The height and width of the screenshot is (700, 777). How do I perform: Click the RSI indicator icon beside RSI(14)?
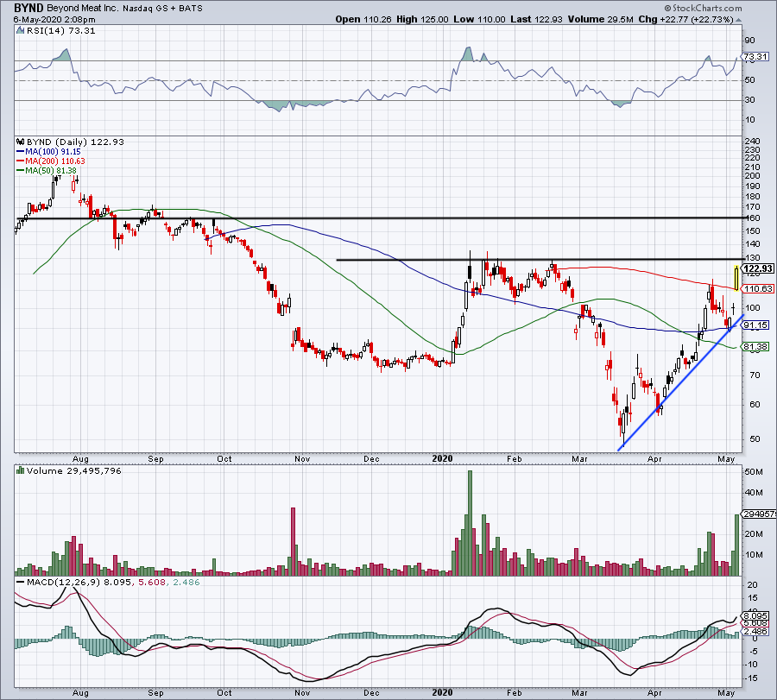tap(20, 30)
